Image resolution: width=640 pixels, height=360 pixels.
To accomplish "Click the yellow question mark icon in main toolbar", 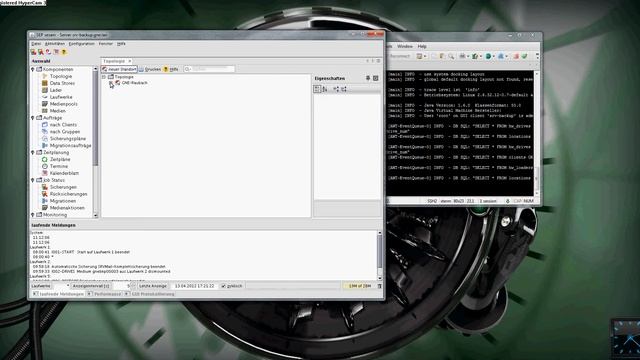I will click(64, 52).
